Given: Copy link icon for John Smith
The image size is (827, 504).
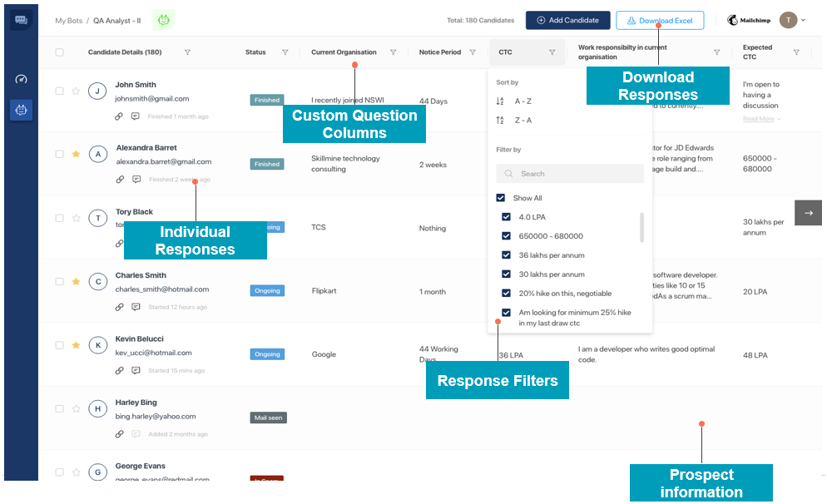Looking at the screenshot, I should 119,116.
